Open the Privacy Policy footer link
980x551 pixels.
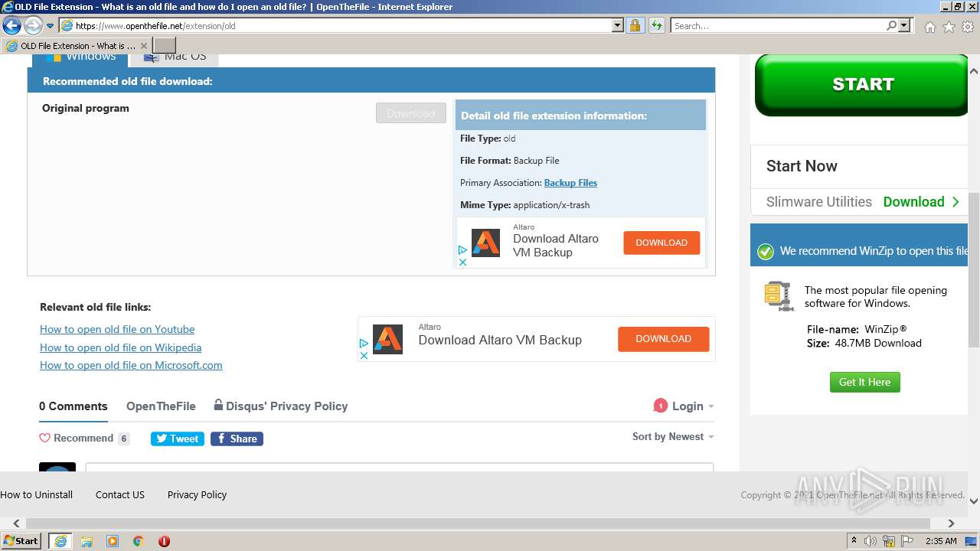click(x=198, y=495)
